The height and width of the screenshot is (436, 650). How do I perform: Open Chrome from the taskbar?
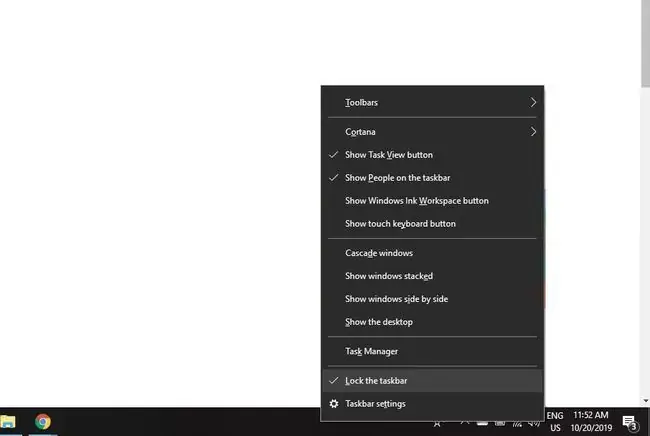[x=43, y=421]
